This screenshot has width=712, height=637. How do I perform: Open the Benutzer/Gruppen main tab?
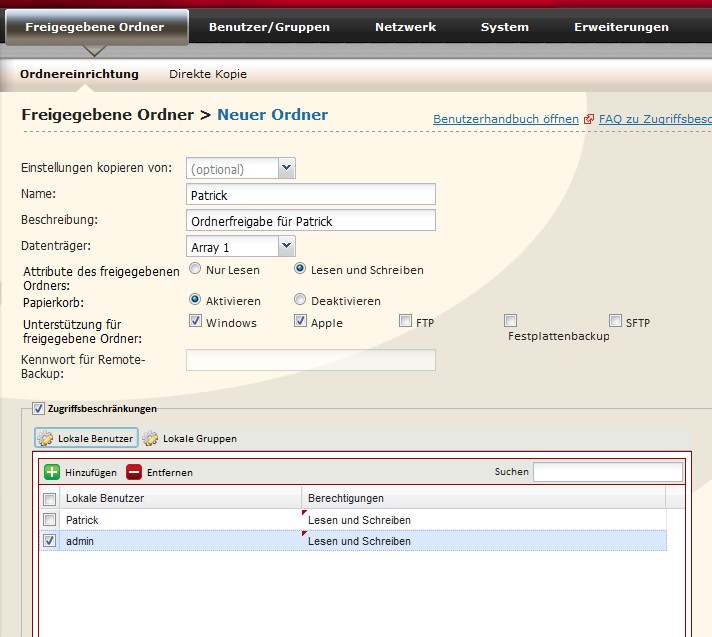click(269, 27)
